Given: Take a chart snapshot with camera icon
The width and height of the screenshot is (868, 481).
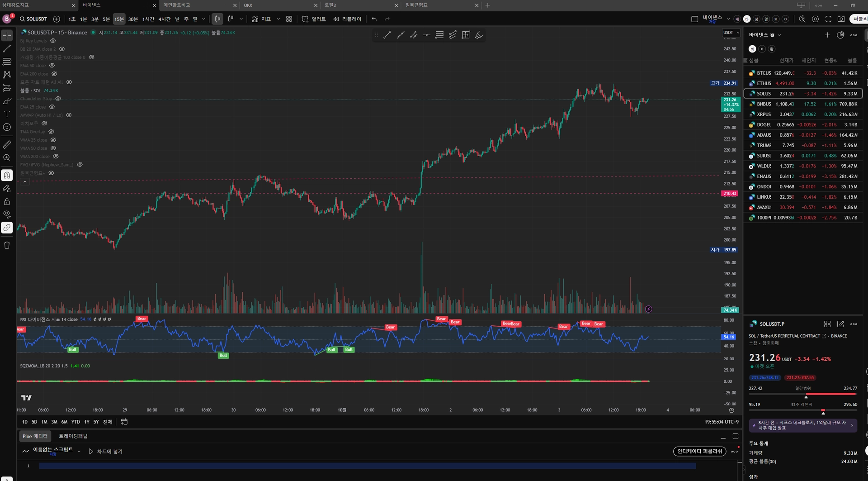Looking at the screenshot, I should [x=841, y=19].
